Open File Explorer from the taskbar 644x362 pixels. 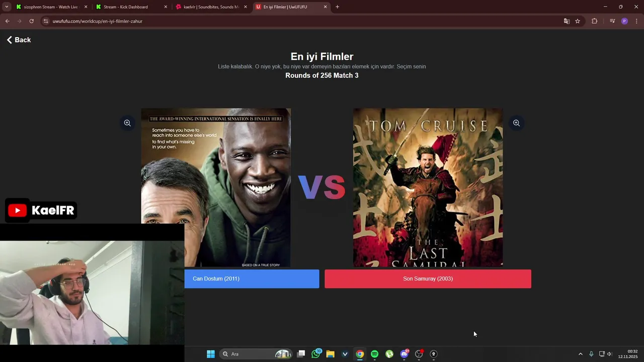tap(330, 354)
